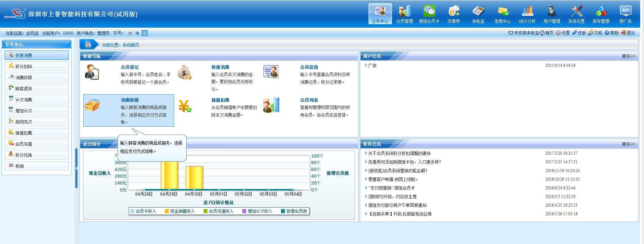Click the 退出 logout link
The image size is (644, 244).
tap(628, 33)
